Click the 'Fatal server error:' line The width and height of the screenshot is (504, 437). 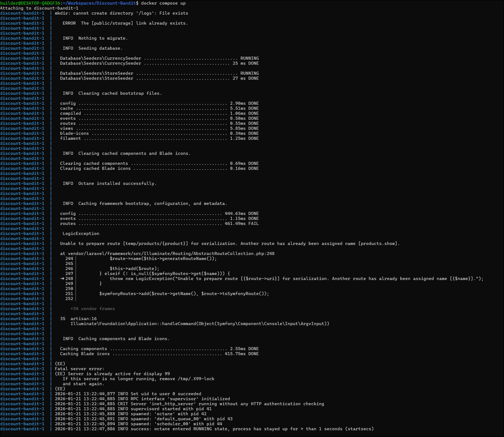[x=80, y=368]
